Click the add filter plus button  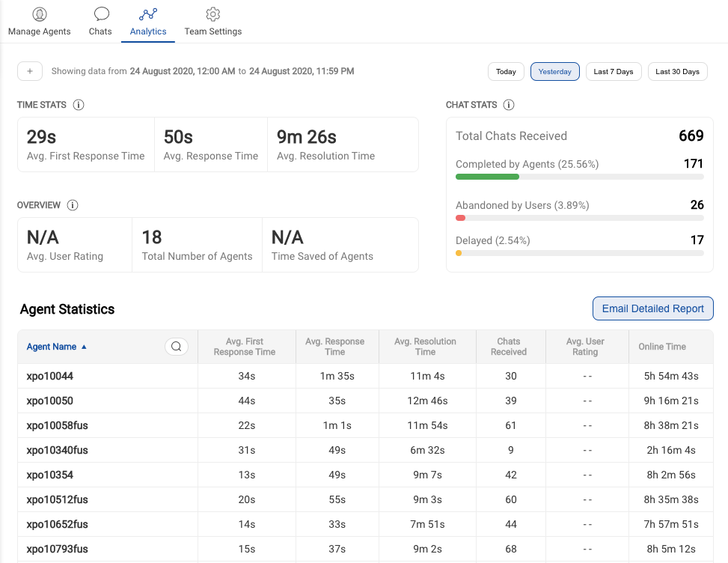point(29,71)
